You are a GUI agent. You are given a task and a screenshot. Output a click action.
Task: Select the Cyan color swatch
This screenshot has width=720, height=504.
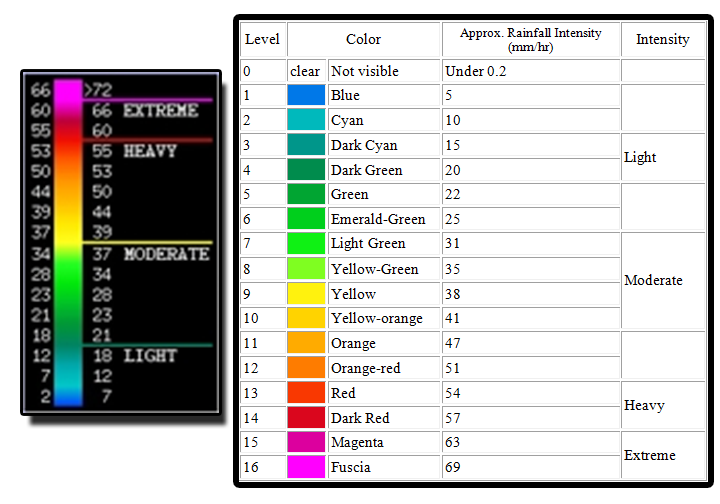(306, 120)
